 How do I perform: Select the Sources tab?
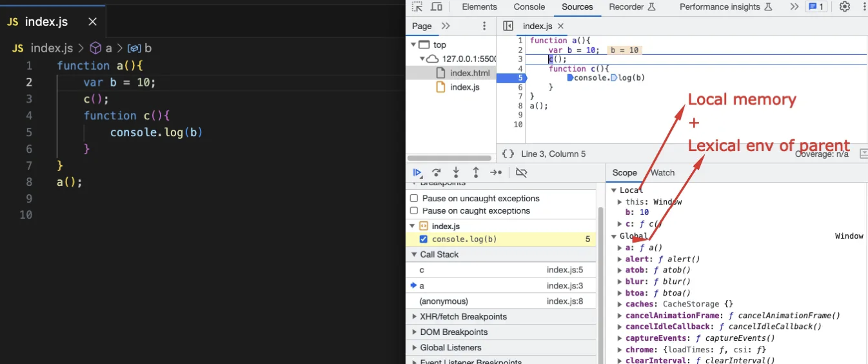[x=577, y=7]
